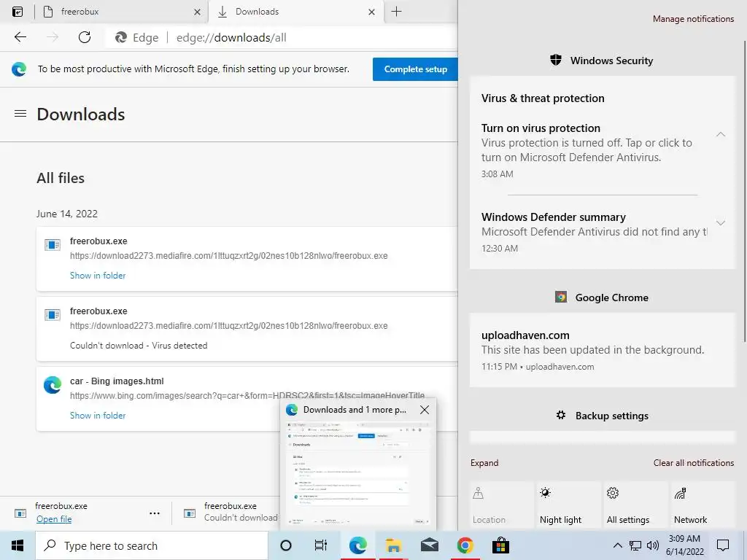This screenshot has width=747, height=560.
Task: Open All settings quick action
Action: pos(636,505)
